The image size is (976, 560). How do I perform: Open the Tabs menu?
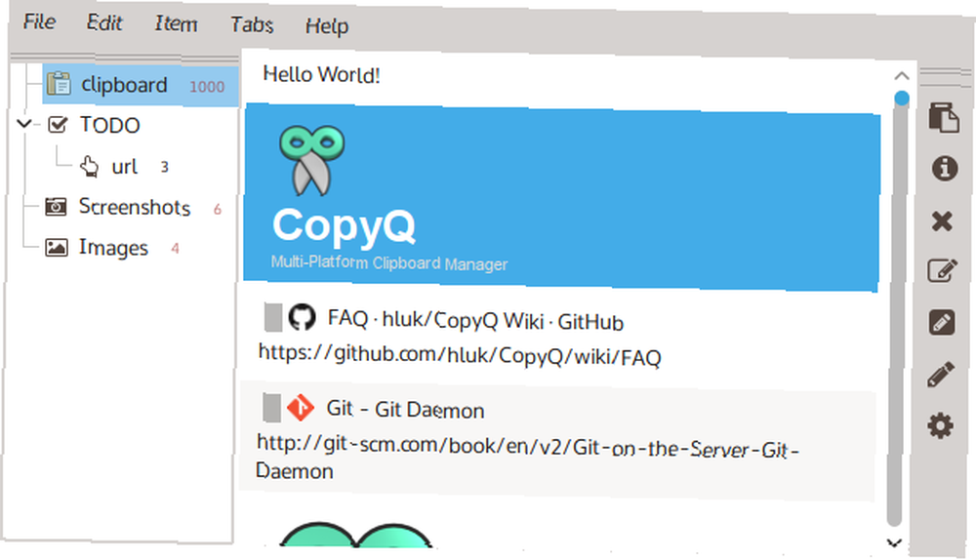pos(252,25)
